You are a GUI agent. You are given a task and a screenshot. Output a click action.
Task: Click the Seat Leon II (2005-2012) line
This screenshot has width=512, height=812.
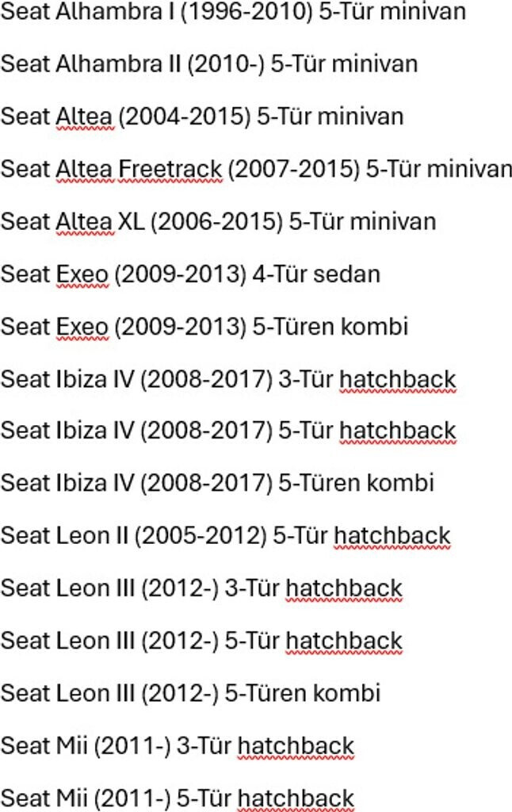pos(224,535)
